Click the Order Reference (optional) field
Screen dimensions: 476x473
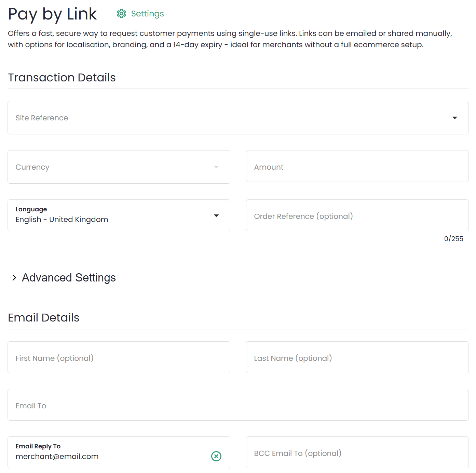(x=357, y=216)
